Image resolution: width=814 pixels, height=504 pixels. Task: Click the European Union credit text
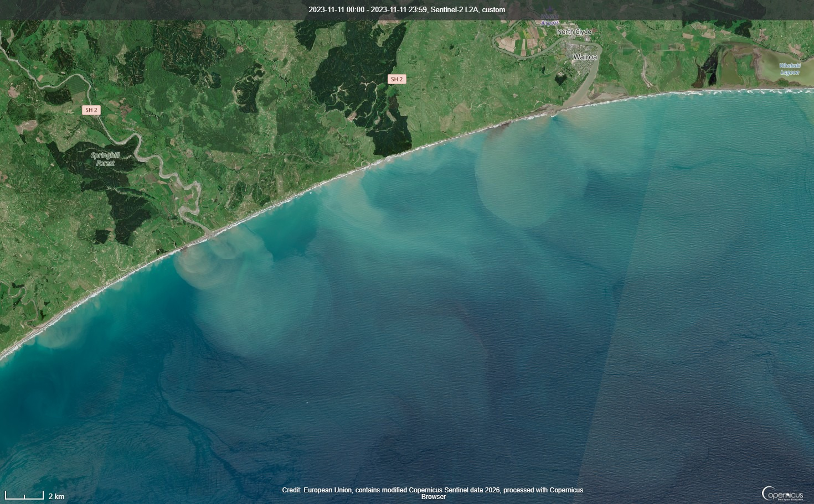click(432, 493)
